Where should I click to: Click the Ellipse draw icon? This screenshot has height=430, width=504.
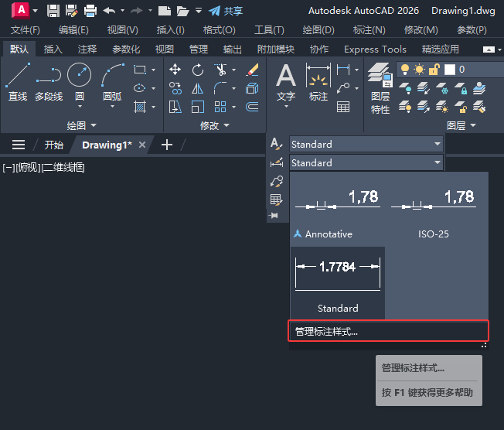point(140,88)
